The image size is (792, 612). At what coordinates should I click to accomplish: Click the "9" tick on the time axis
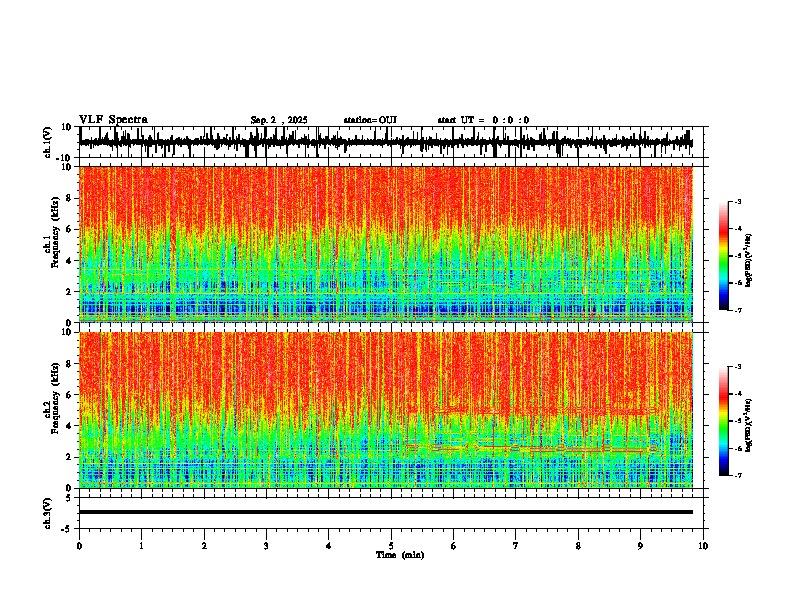point(640,546)
